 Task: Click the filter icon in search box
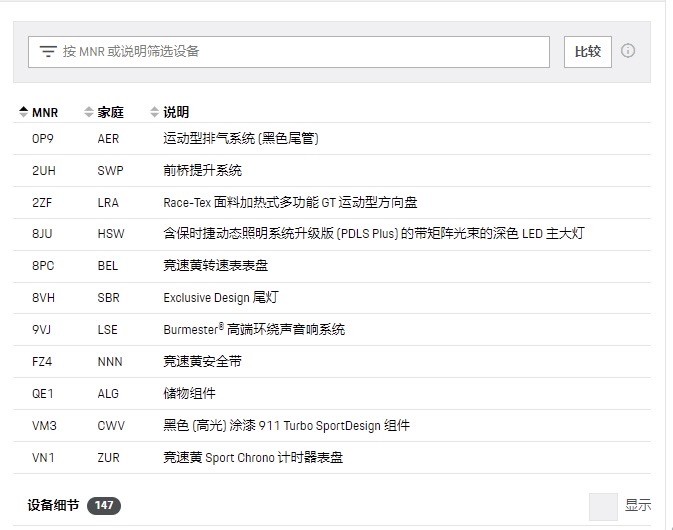click(48, 51)
